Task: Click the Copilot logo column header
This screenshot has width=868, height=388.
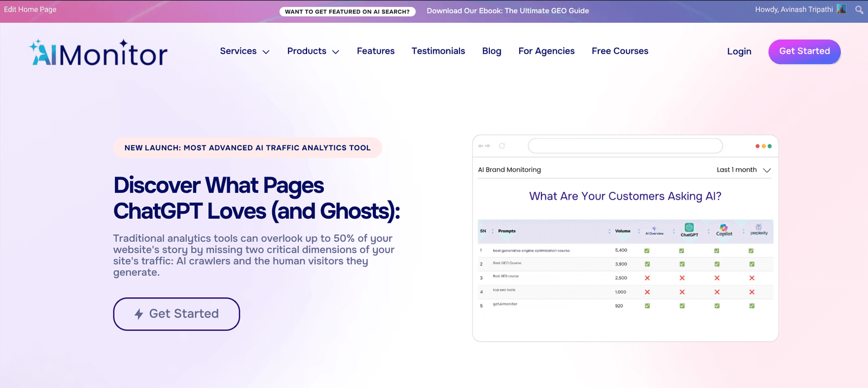Action: [724, 230]
